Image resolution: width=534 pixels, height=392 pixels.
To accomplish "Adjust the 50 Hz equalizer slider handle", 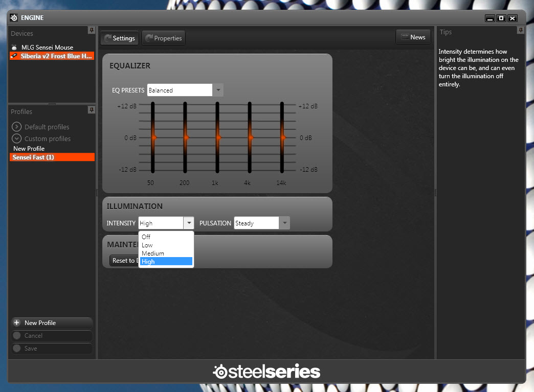I will pyautogui.click(x=153, y=137).
